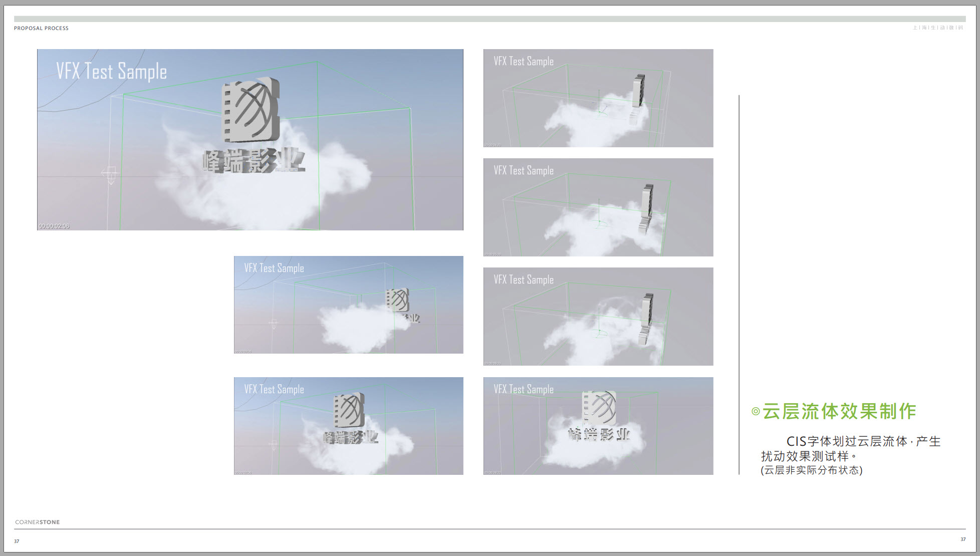The height and width of the screenshot is (556, 980).
Task: Open thumbnail with wispy cloud swirl, side view
Action: pyautogui.click(x=598, y=317)
